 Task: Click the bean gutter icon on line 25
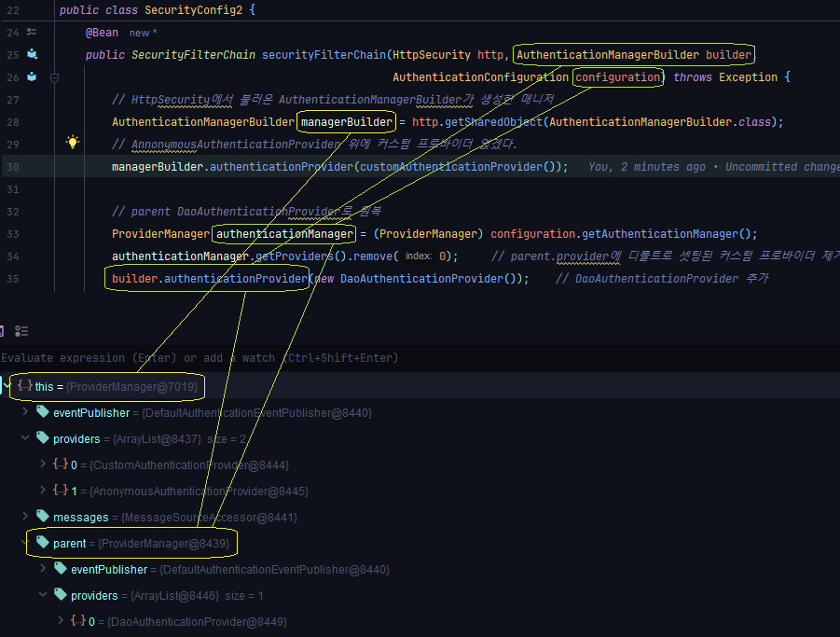32,54
